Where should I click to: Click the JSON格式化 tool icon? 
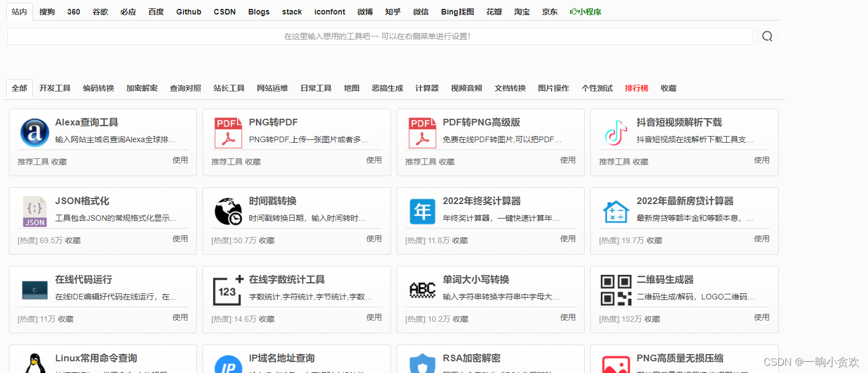(35, 211)
